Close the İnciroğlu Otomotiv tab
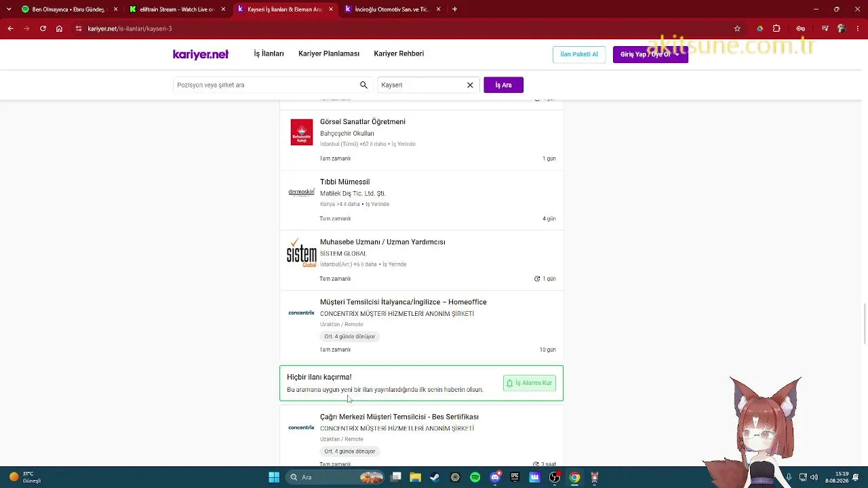 (x=439, y=9)
